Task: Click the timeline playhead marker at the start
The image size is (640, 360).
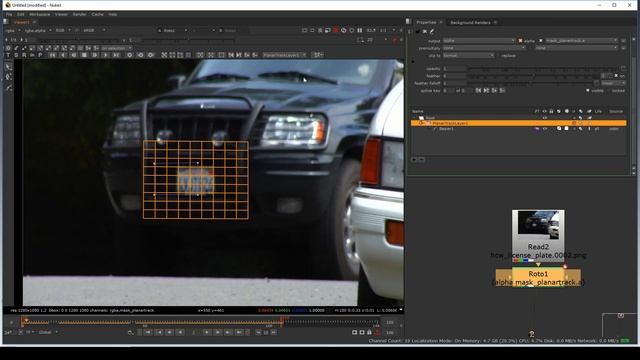Action: point(25,320)
